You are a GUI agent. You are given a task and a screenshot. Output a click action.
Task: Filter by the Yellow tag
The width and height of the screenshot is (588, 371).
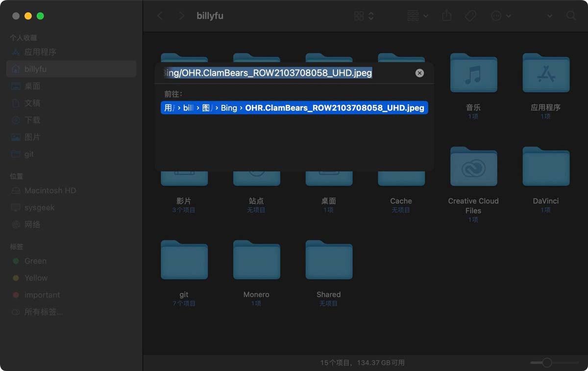coord(71,278)
